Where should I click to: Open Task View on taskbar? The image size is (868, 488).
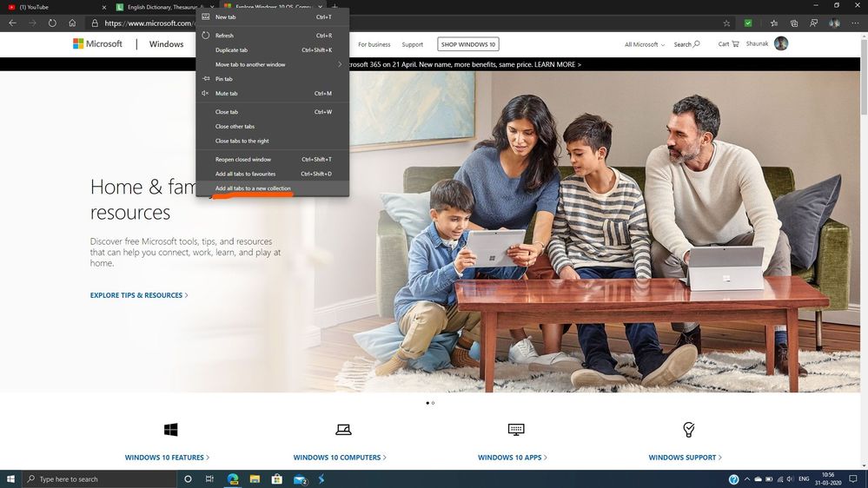[x=209, y=479]
